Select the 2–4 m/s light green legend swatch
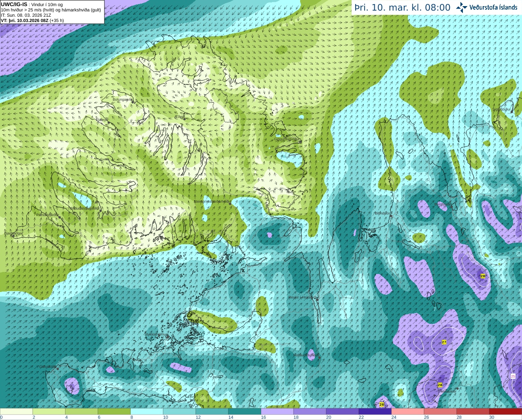 [x=49, y=411]
